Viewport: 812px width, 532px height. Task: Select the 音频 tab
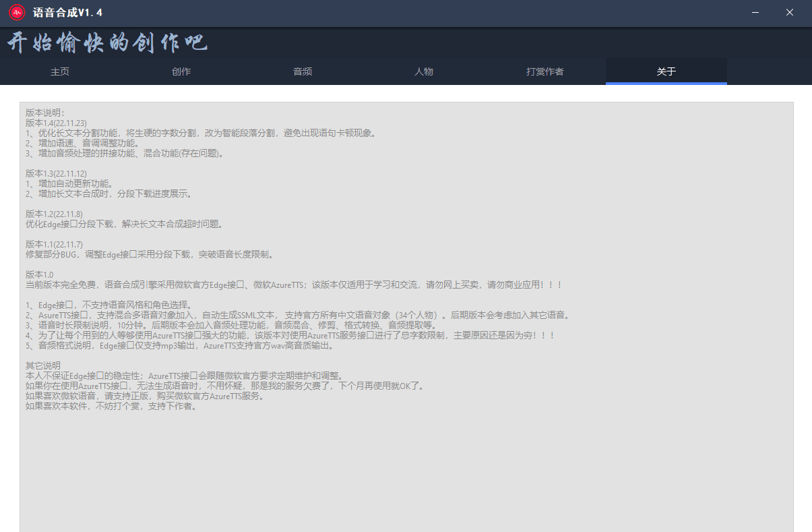(x=303, y=71)
